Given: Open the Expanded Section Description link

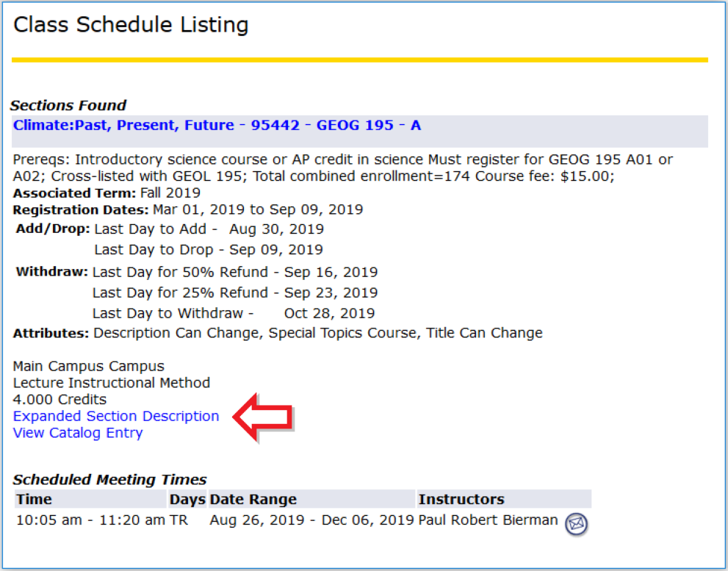Looking at the screenshot, I should pos(116,416).
